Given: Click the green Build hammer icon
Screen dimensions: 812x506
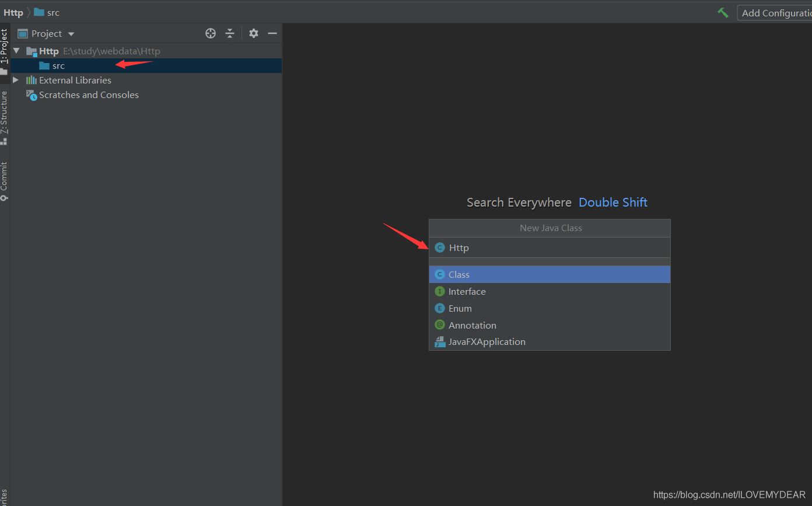Looking at the screenshot, I should tap(723, 13).
